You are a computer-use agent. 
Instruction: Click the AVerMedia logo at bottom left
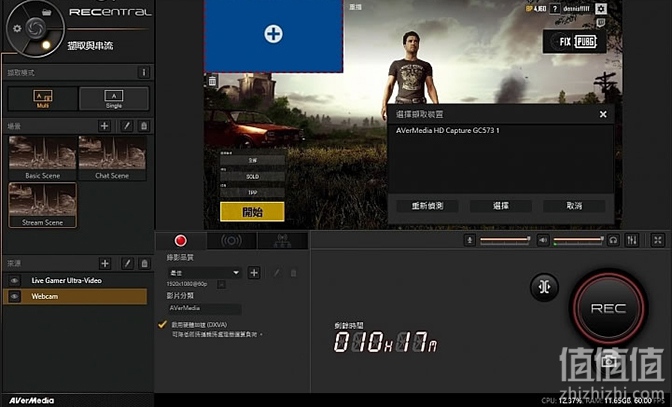31,401
